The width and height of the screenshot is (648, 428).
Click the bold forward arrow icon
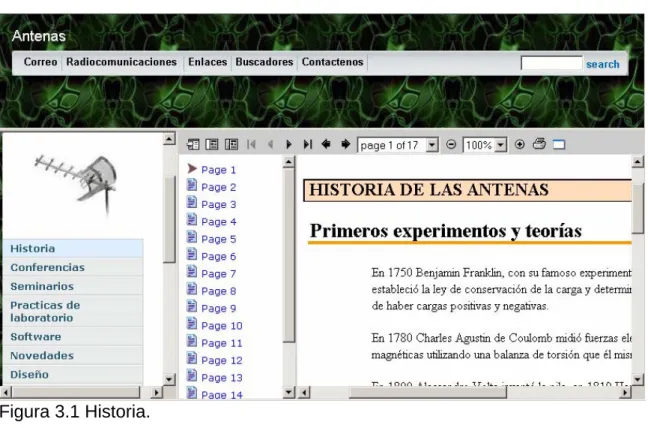click(345, 144)
